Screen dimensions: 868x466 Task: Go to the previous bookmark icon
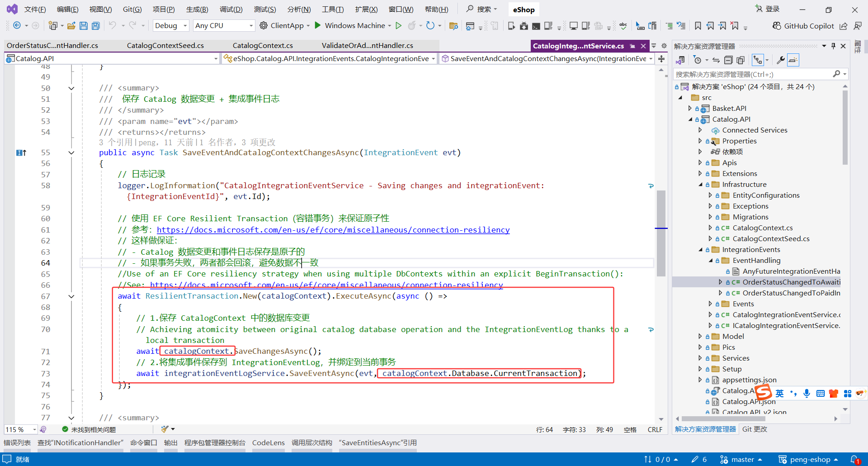pos(710,26)
